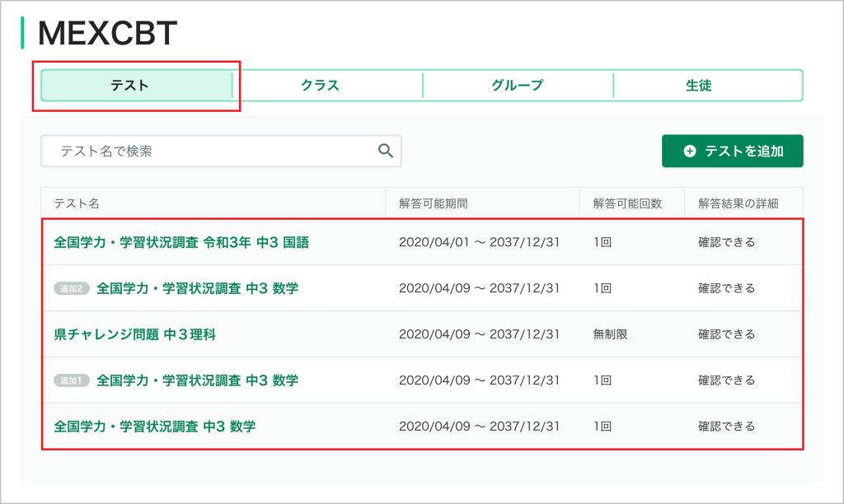The width and height of the screenshot is (844, 504).
Task: Click the 解答可能期間 column header
Action: coord(434,203)
